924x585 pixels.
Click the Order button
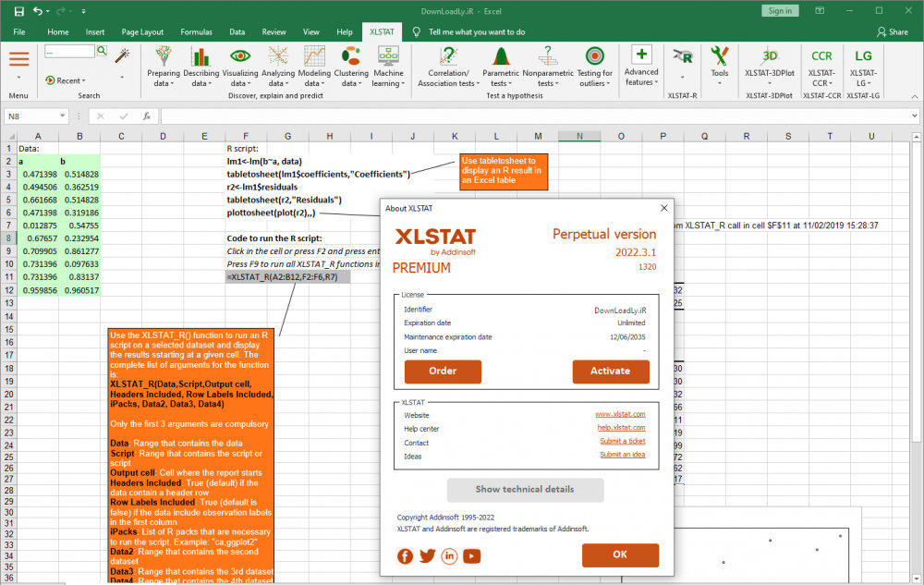coord(443,372)
